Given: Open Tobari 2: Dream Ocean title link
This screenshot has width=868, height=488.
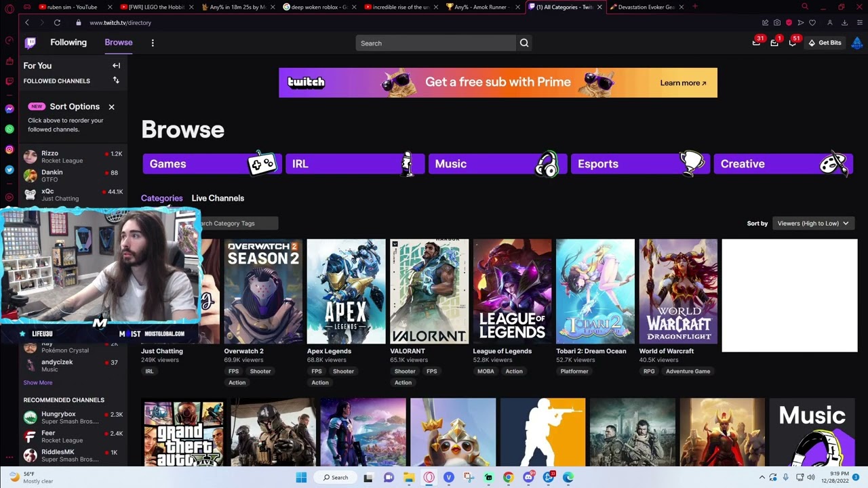Looking at the screenshot, I should (591, 351).
